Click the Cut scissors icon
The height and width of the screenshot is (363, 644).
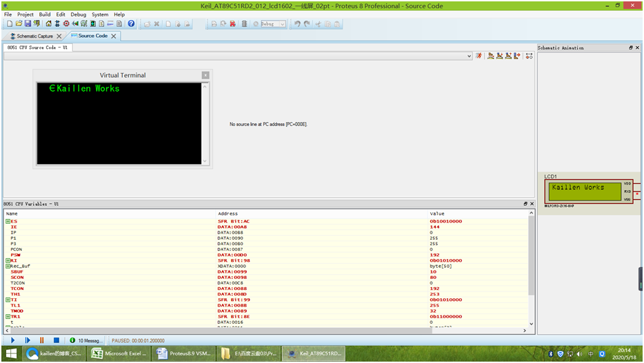[x=318, y=24]
